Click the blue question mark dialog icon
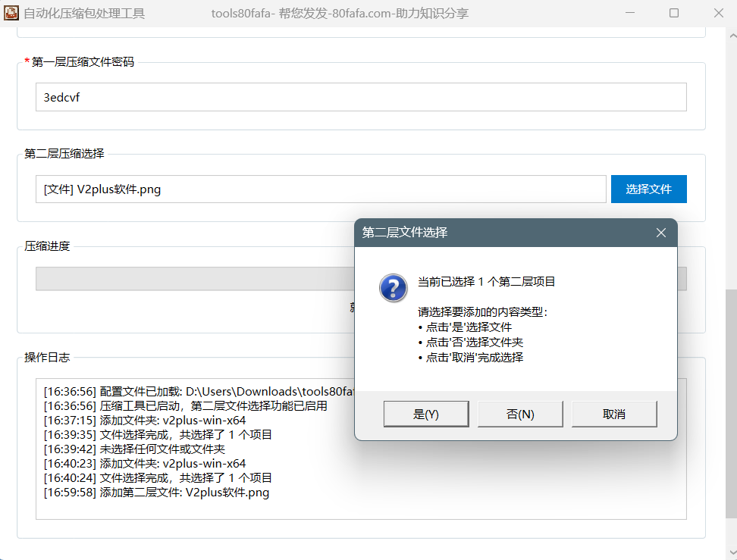The image size is (737, 560). (x=394, y=288)
